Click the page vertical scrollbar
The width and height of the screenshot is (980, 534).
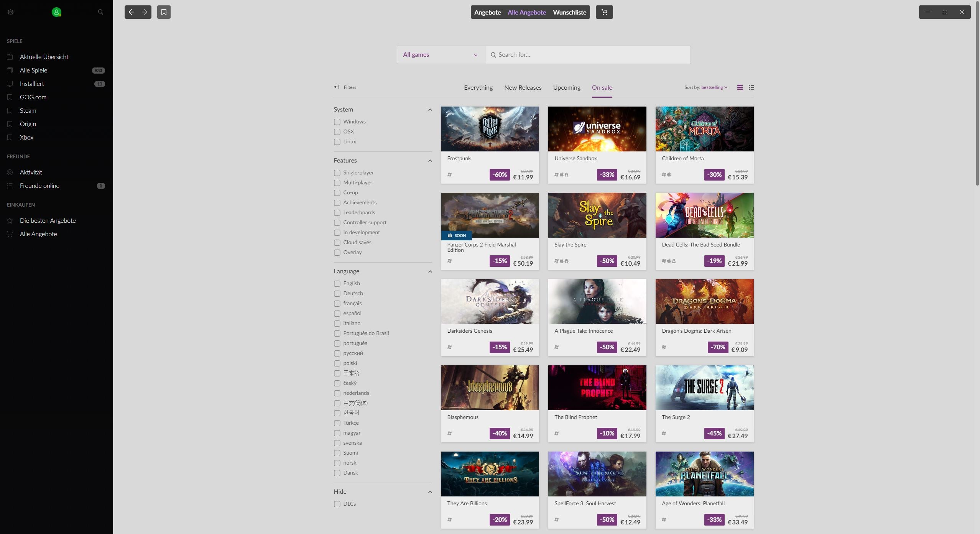(977, 93)
